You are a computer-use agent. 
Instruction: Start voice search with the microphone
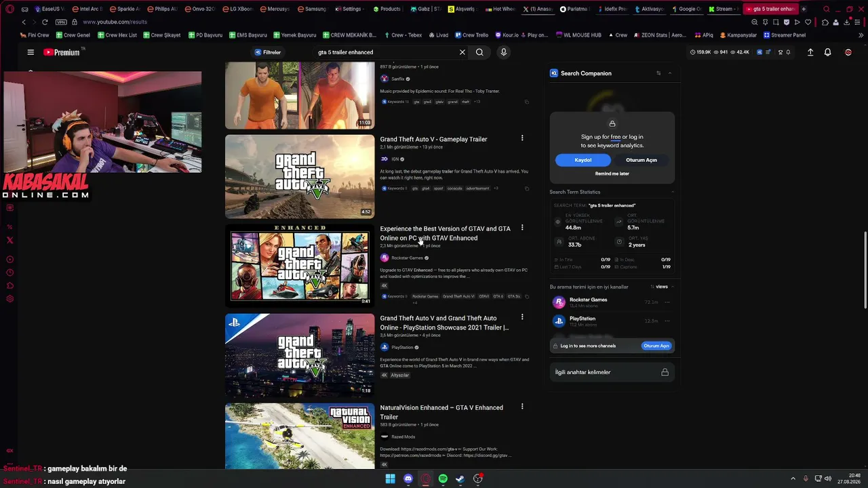point(503,52)
